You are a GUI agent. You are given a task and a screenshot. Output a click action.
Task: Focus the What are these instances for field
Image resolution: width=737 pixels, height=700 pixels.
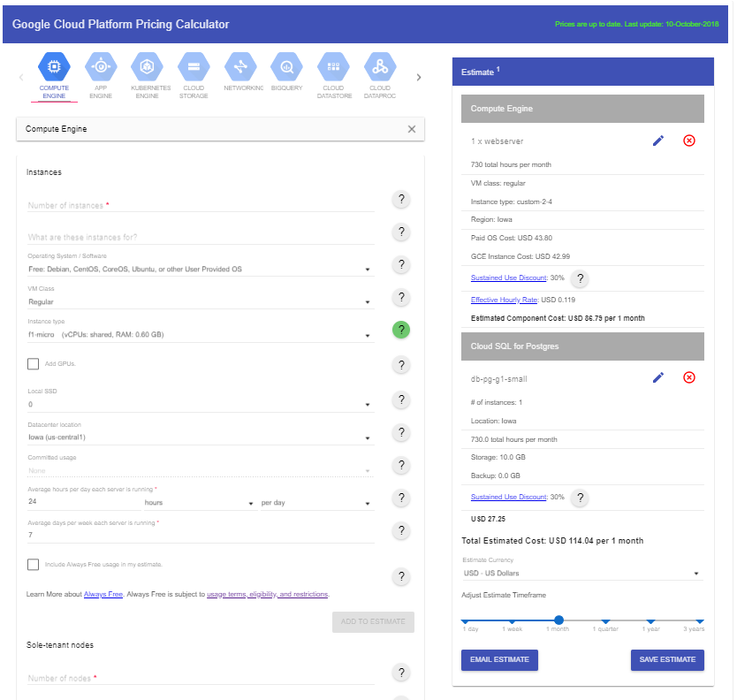[201, 238]
